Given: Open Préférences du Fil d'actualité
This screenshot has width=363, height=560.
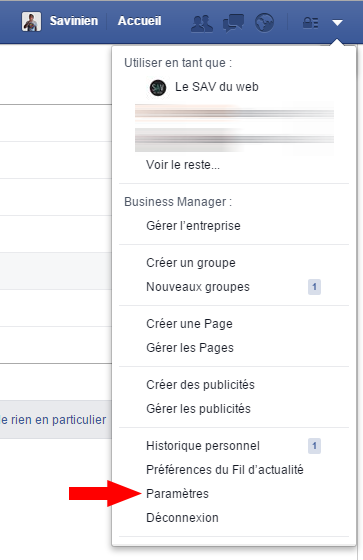Looking at the screenshot, I should (225, 470).
